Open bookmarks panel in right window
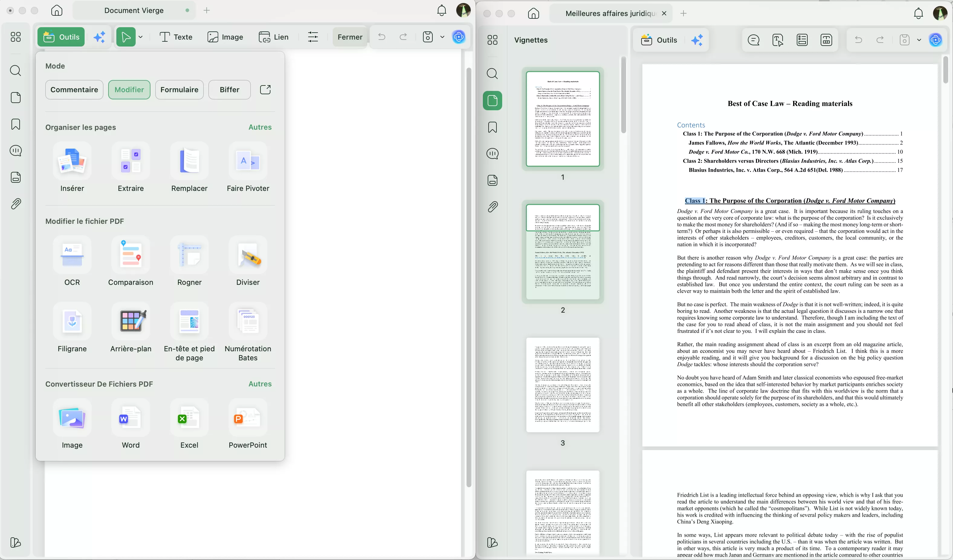The height and width of the screenshot is (560, 953). tap(492, 127)
